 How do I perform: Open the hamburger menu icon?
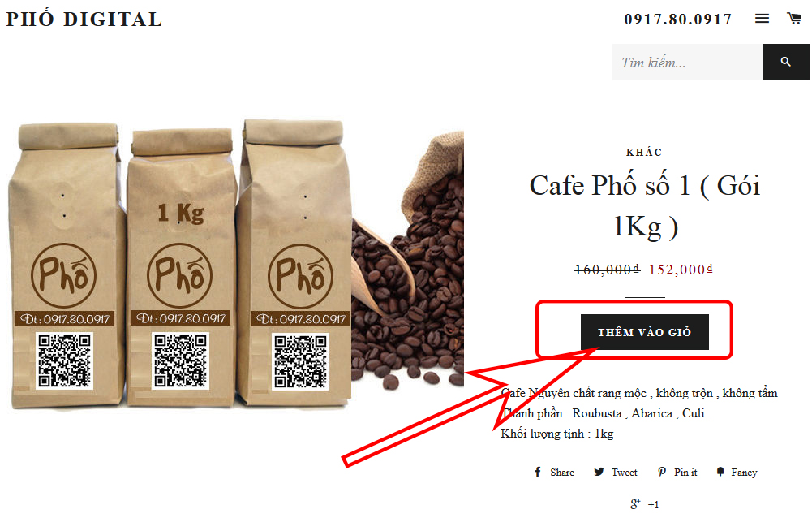coord(762,19)
